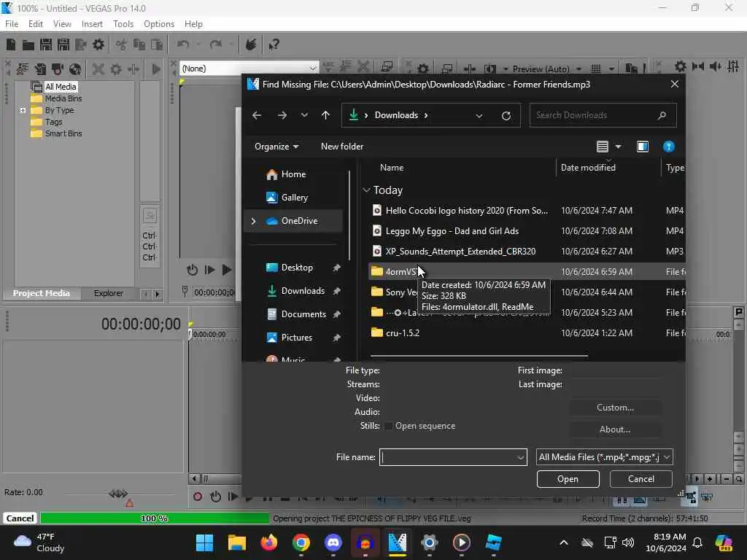The height and width of the screenshot is (560, 747).
Task: Open the Insert menu
Action: [92, 24]
